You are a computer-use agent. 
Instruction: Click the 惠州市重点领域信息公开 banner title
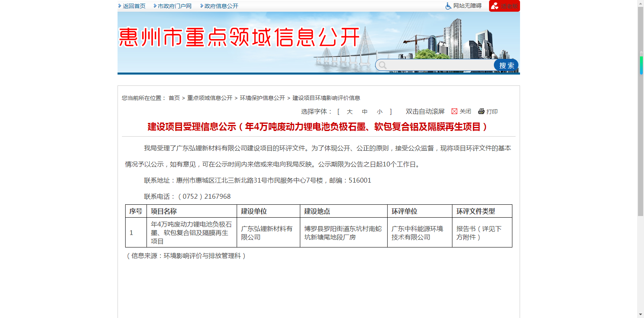pos(239,37)
